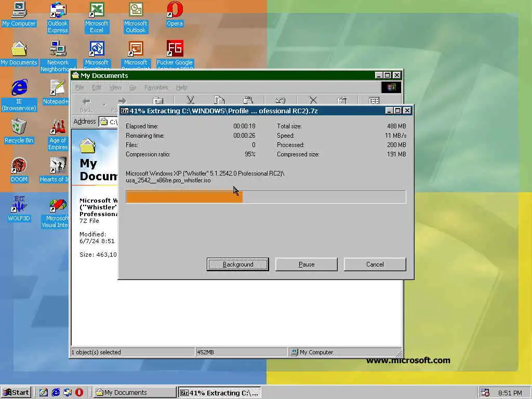Image resolution: width=532 pixels, height=399 pixels.
Task: Click Properties icon in My Documents toolbar
Action: [342, 100]
